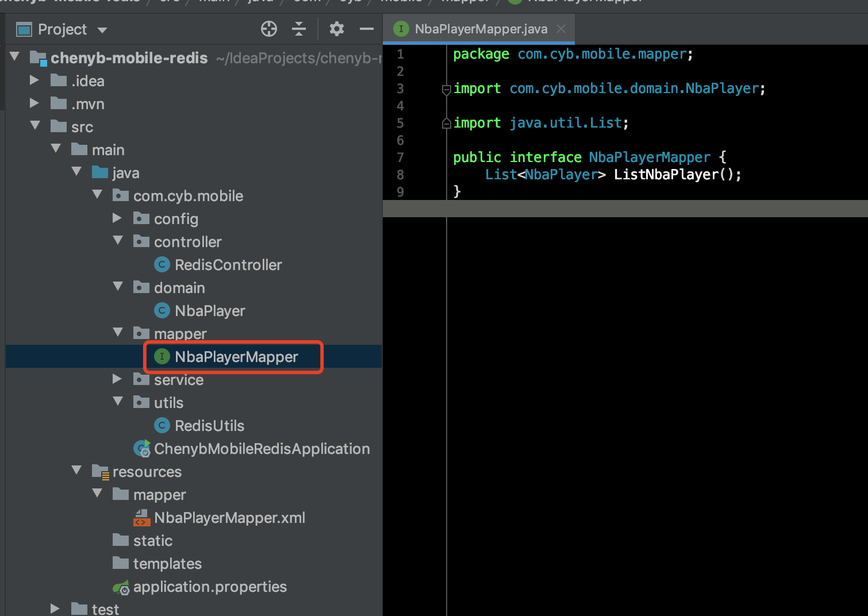Collapse the controller package folder
The image size is (868, 616).
(x=118, y=241)
